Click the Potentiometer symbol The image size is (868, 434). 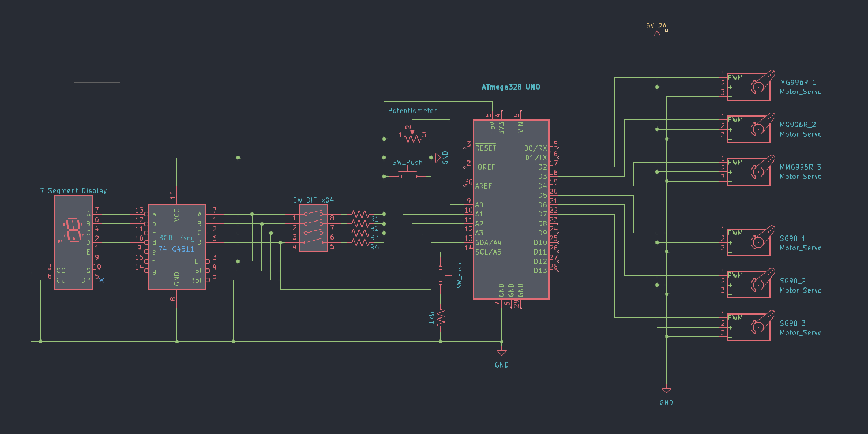click(x=412, y=139)
